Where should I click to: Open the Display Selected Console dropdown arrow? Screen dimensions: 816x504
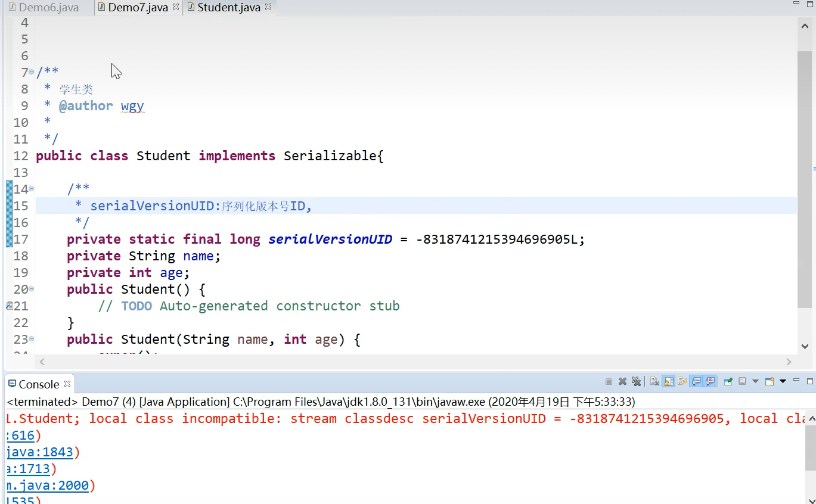click(755, 381)
